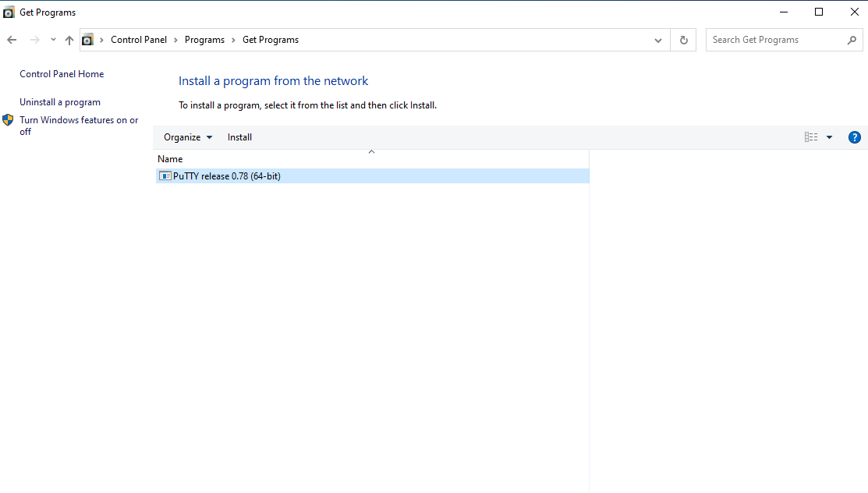Maximize the Get Programs window

[x=819, y=12]
